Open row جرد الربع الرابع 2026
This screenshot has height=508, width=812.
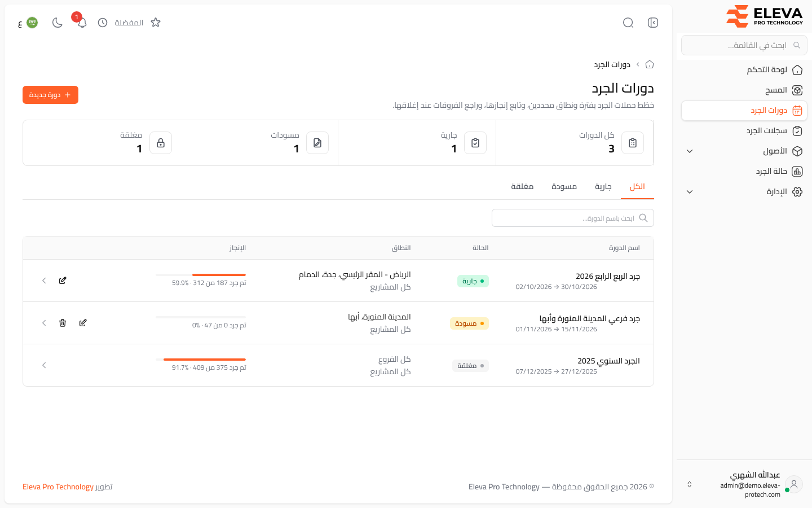pos(338,281)
